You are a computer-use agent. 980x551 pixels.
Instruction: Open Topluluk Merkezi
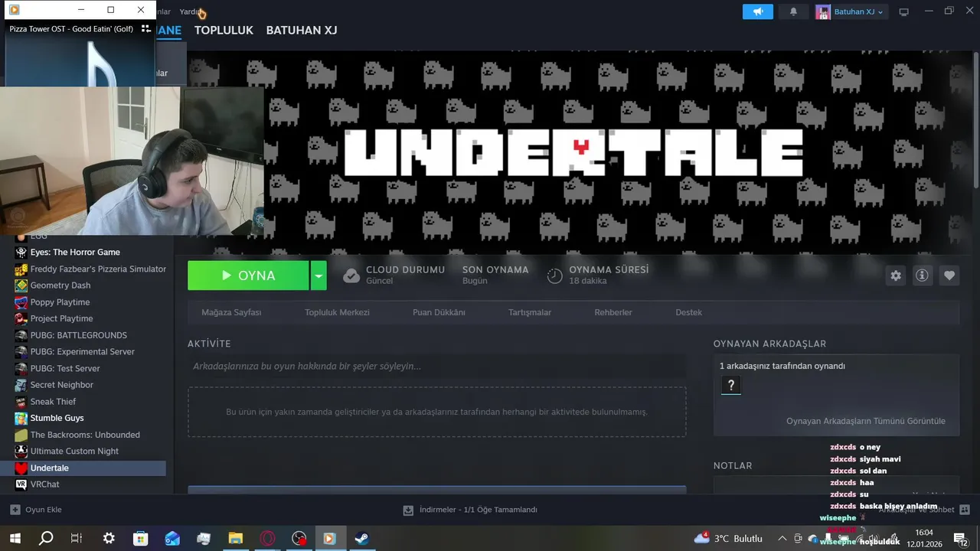(337, 312)
